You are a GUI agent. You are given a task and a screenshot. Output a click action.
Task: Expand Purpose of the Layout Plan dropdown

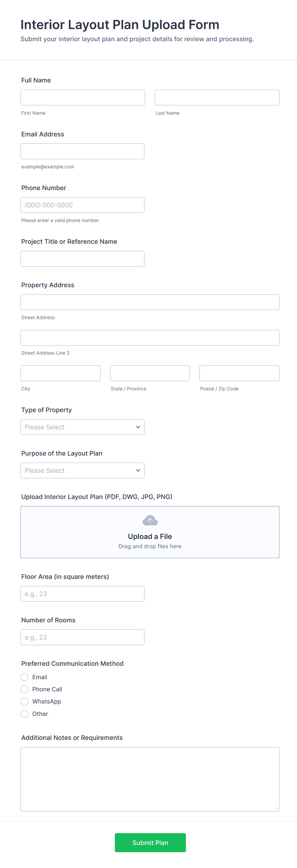point(82,470)
